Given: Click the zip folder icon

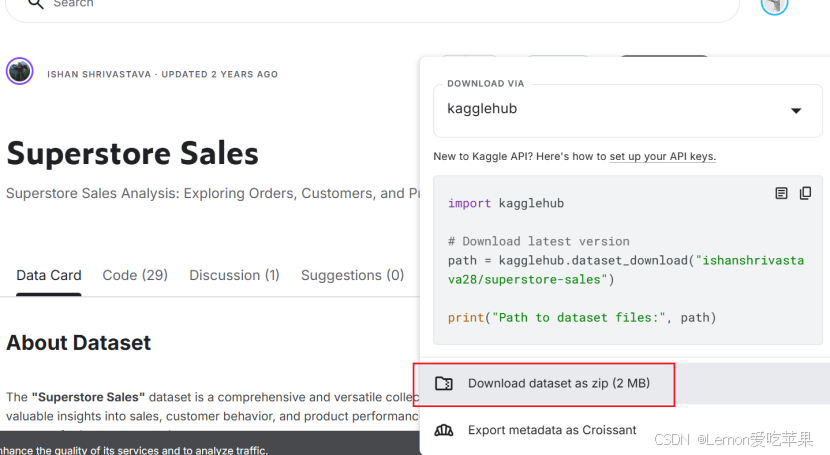Looking at the screenshot, I should tap(444, 384).
